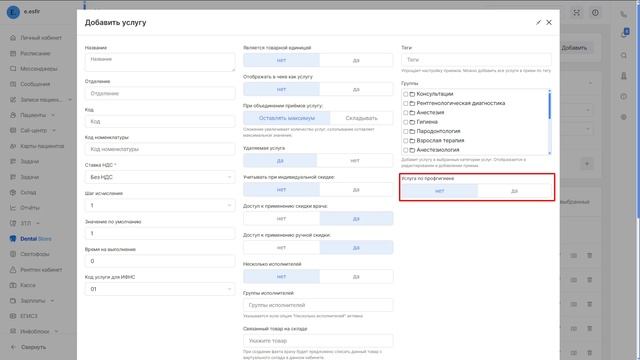Click the question mark help icon at right

[x=624, y=96]
